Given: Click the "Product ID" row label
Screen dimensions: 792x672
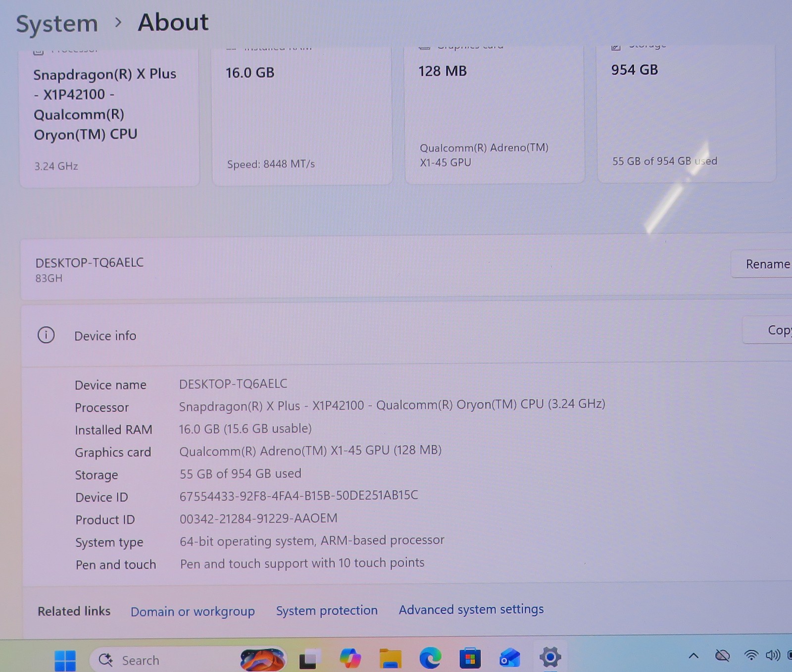Looking at the screenshot, I should (105, 520).
